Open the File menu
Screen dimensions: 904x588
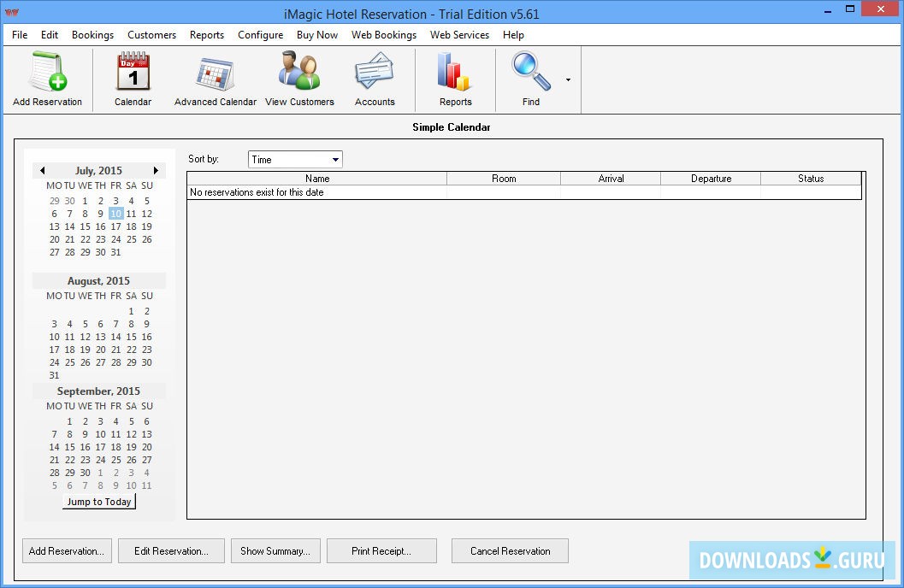(x=20, y=34)
